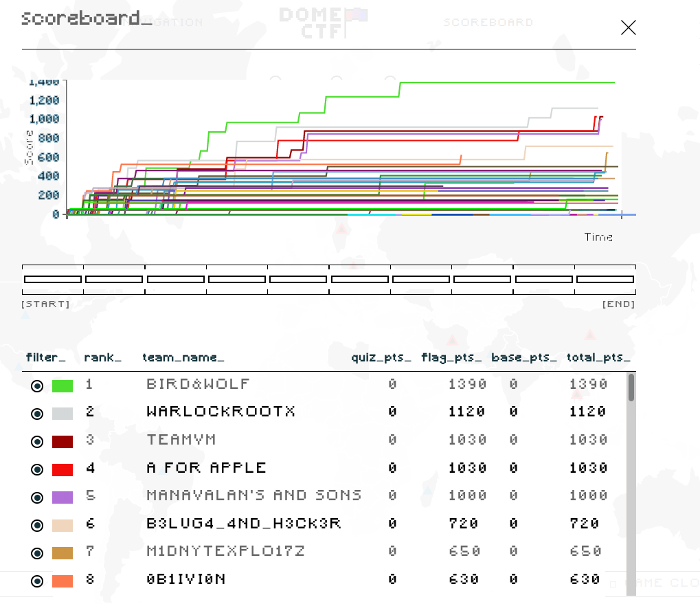Toggle filter radio for BIRD&WOLF team
The height and width of the screenshot is (604, 700).
pos(37,386)
